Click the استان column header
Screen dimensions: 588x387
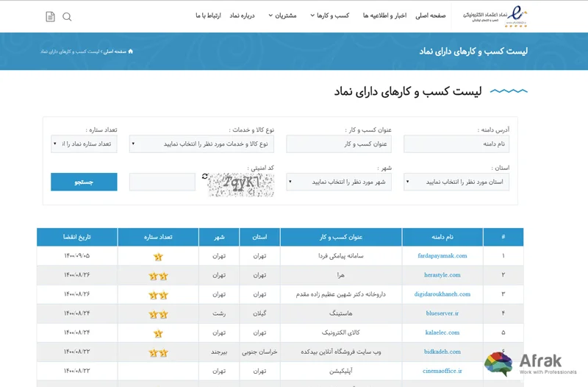(259, 237)
